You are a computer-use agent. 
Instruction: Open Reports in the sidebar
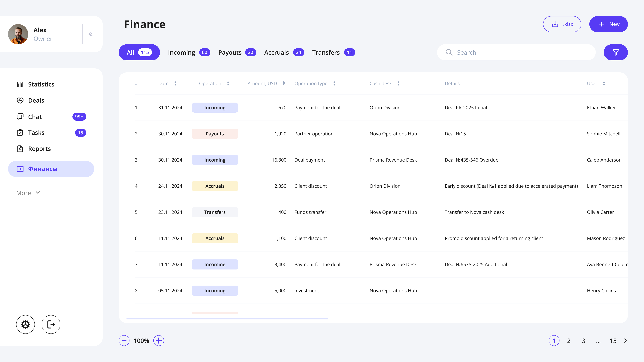(x=39, y=149)
